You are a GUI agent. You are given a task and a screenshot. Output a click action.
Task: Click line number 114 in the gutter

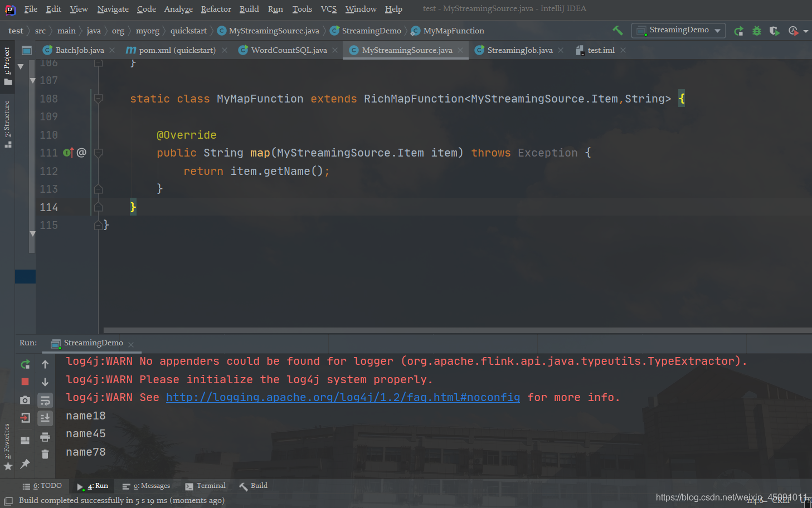click(x=49, y=207)
